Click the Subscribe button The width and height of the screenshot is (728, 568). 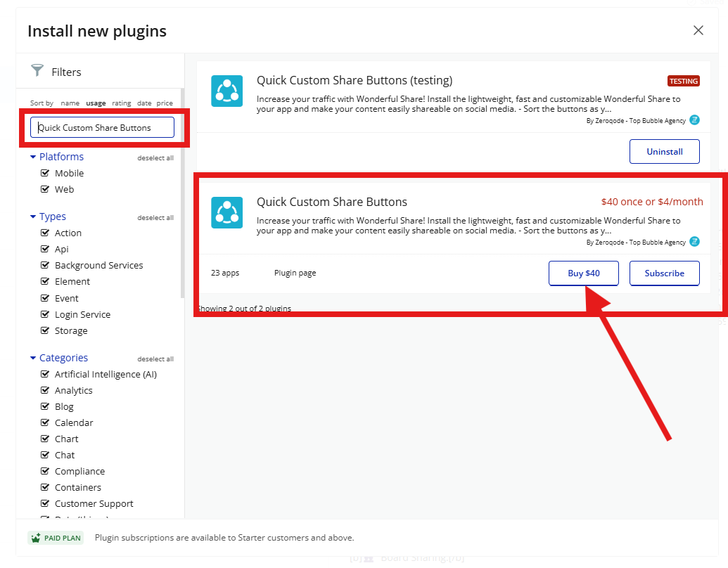point(665,273)
